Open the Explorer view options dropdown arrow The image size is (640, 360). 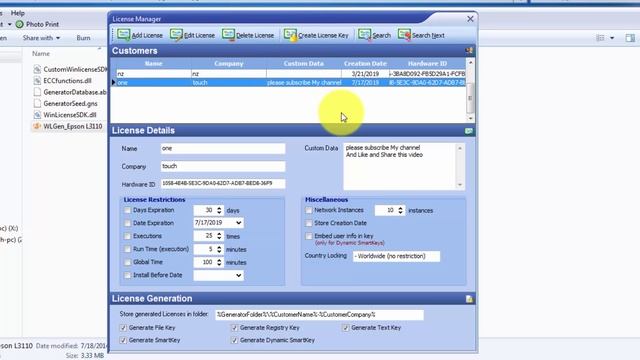pos(612,38)
